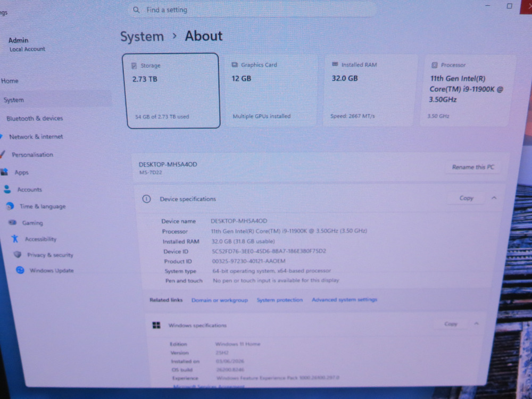Click the Multiple GPUs installed text

[261, 116]
